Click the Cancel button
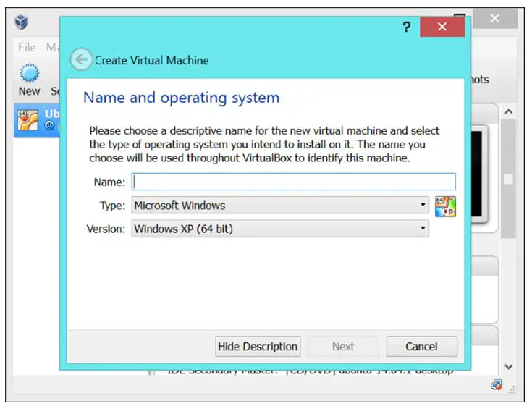This screenshot has width=532, height=406. coord(421,347)
